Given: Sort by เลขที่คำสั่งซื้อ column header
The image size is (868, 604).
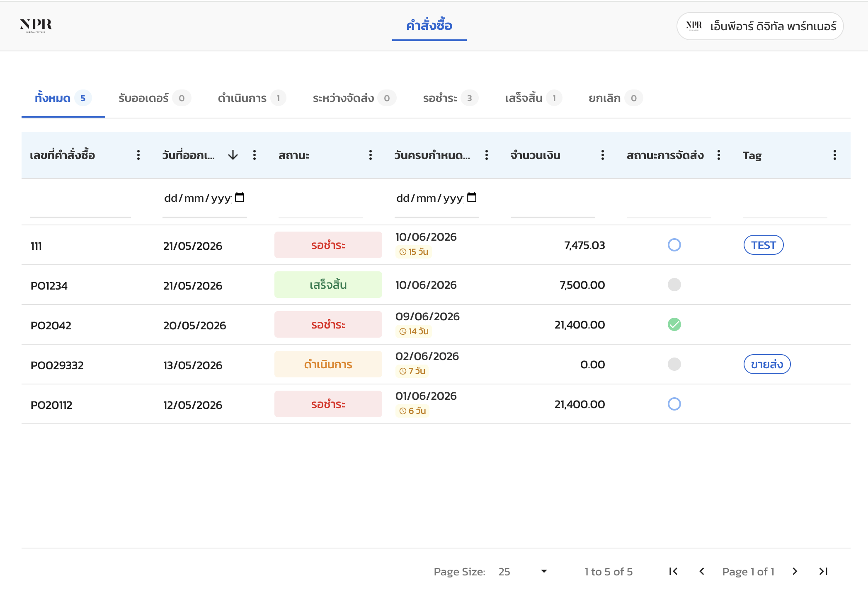Looking at the screenshot, I should pos(63,155).
